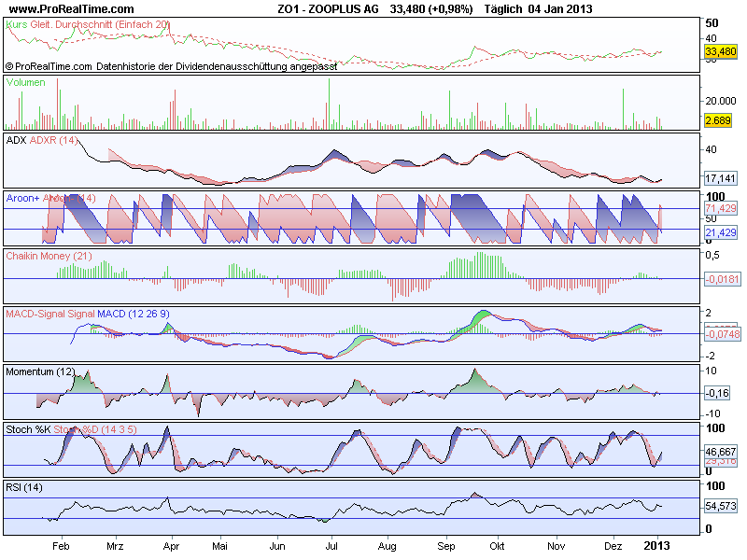
Task: Click the 2013 label on time axis
Action: pyautogui.click(x=657, y=546)
